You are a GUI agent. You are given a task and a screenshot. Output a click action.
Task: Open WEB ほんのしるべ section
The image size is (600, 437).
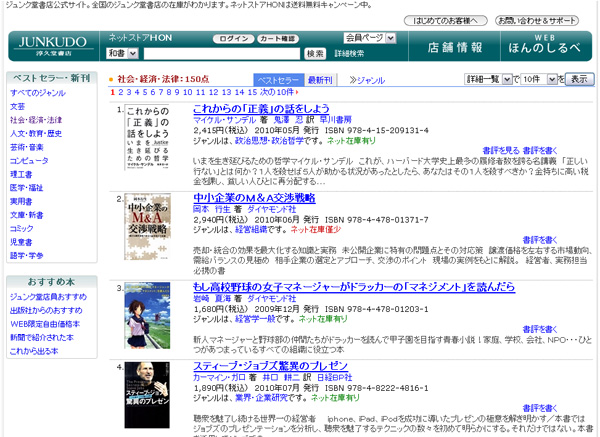(545, 45)
